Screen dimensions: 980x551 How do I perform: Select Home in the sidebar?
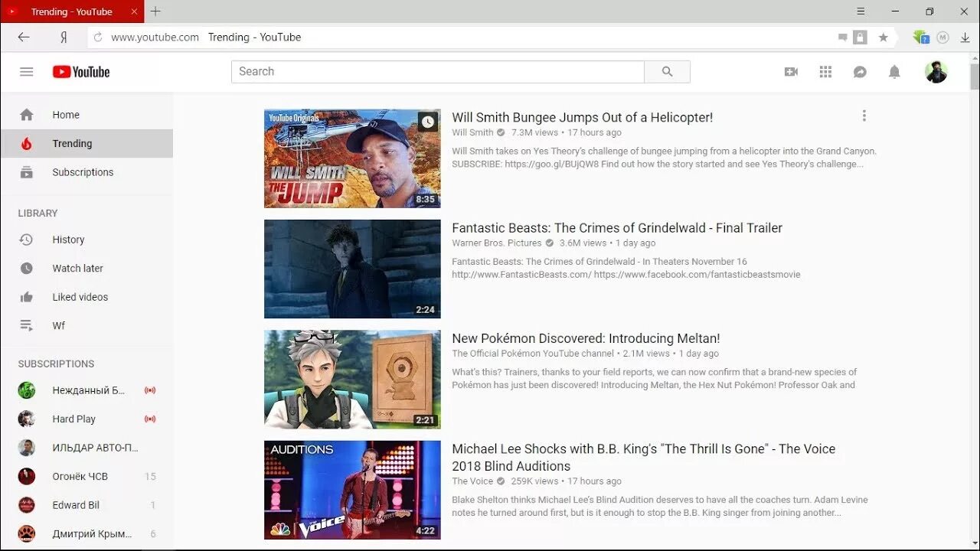coord(87,115)
